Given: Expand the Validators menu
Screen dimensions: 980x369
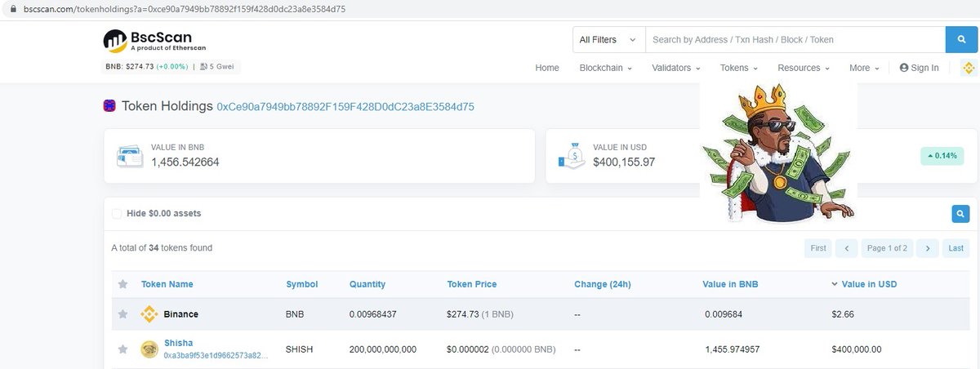Looking at the screenshot, I should 675,68.
